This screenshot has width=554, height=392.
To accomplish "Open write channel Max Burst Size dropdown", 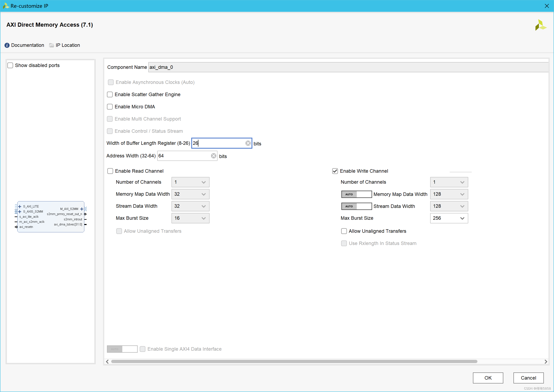I will click(449, 218).
